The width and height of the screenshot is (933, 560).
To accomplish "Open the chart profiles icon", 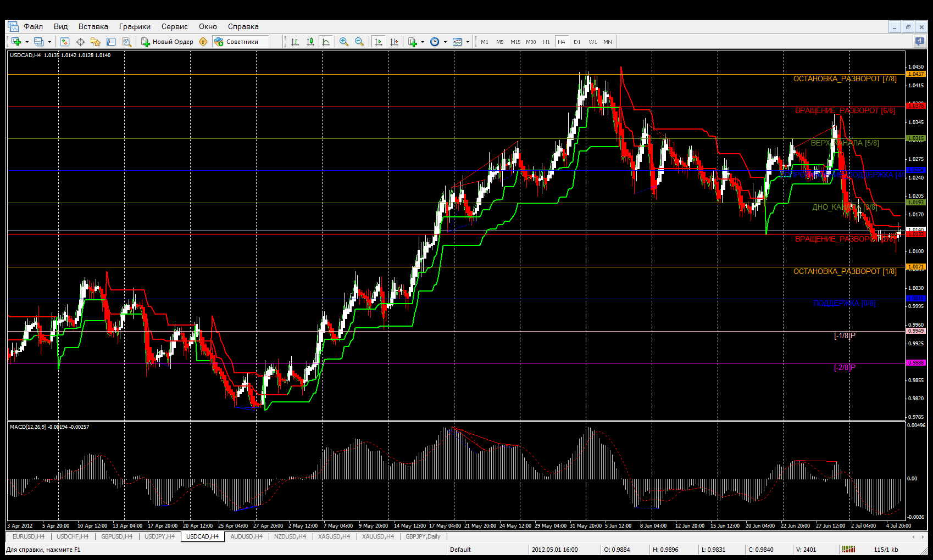I will (38, 42).
